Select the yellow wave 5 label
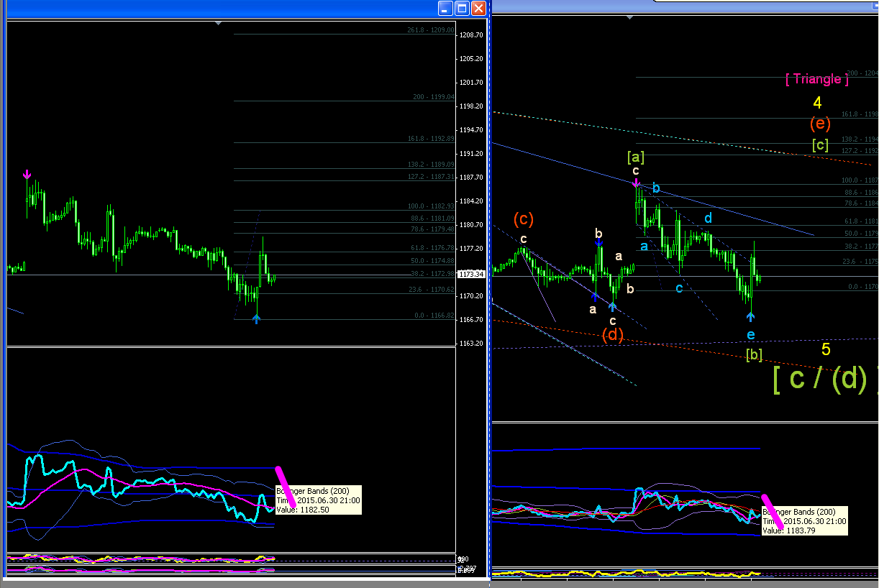Screen dimensions: 879x588 826,350
